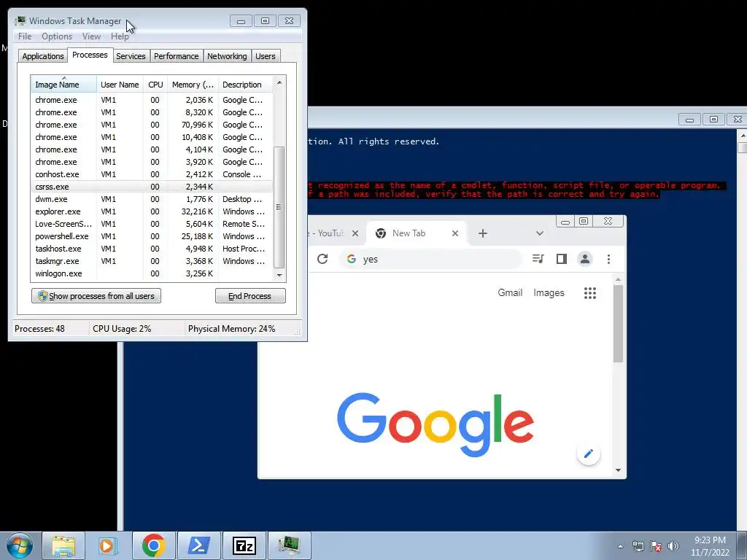The height and width of the screenshot is (560, 747).
Task: Open the View menu in Task Manager
Action: (91, 36)
